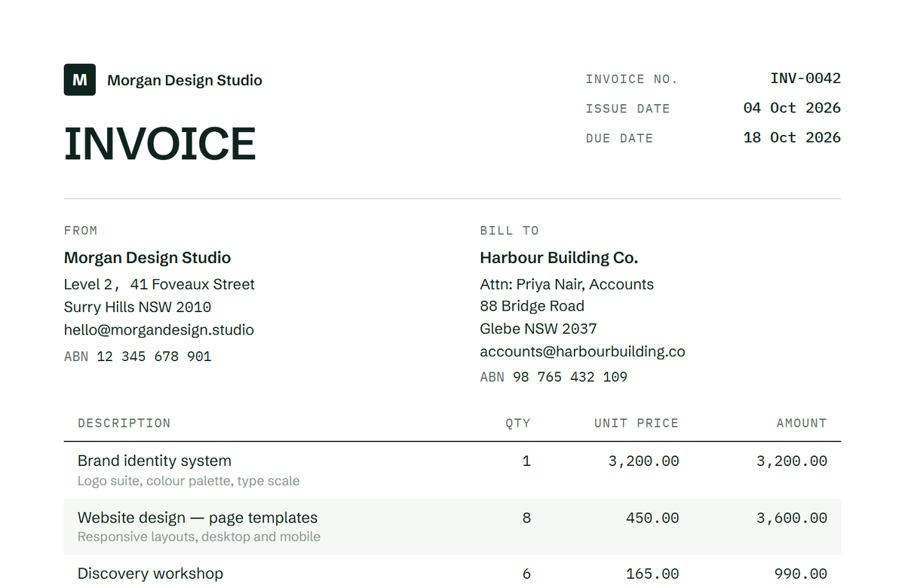Click subtext 'Logo suite, colour palette, type scale'

(189, 481)
